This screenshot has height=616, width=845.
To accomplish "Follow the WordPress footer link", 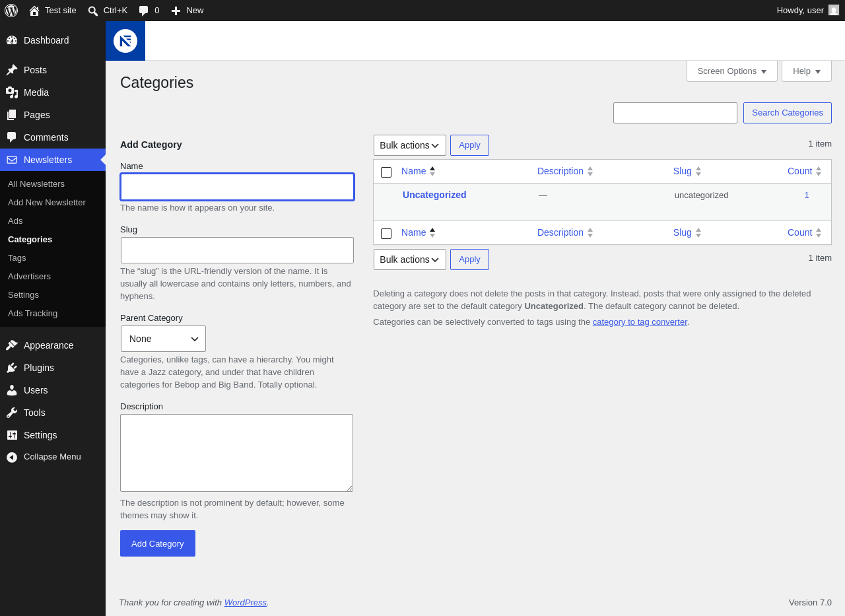I will 246,602.
